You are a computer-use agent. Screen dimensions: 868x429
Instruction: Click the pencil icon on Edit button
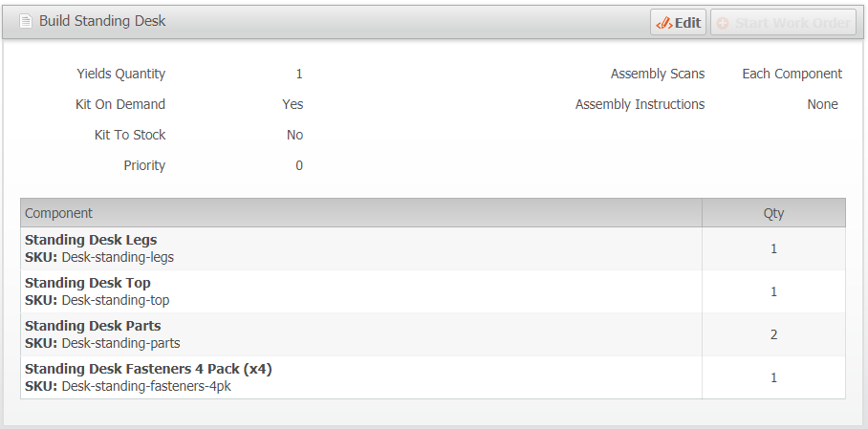point(663,23)
